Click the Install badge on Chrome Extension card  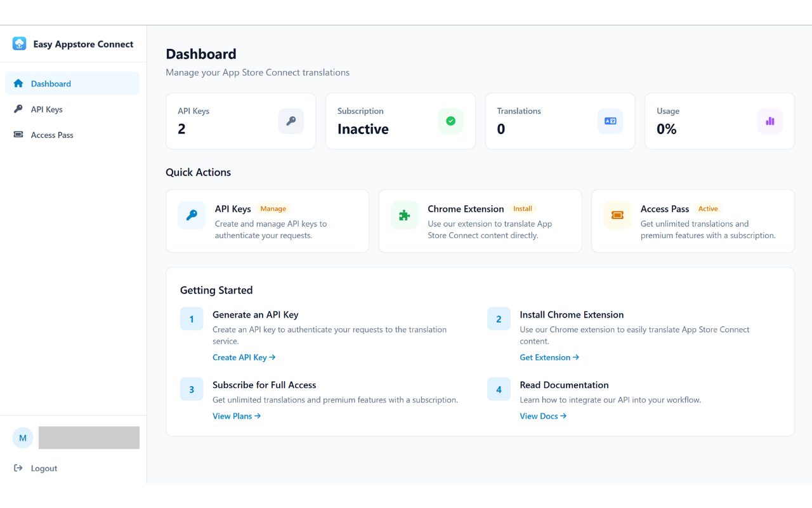tap(523, 209)
